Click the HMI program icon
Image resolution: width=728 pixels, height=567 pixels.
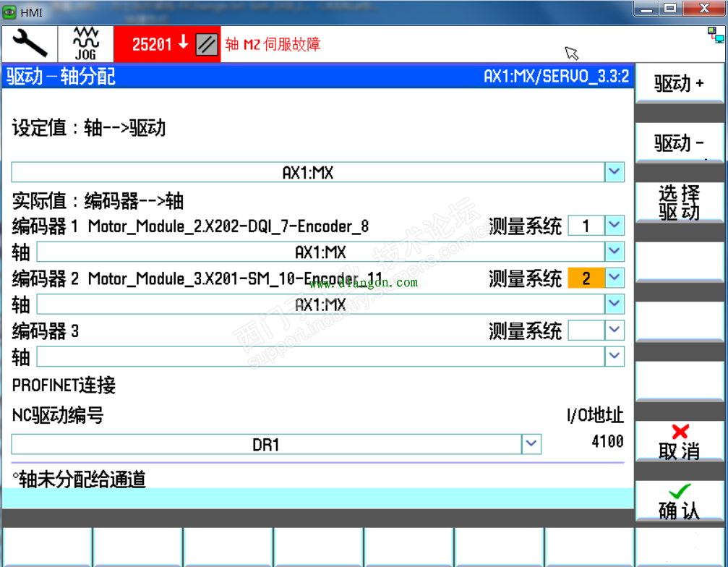(10, 12)
